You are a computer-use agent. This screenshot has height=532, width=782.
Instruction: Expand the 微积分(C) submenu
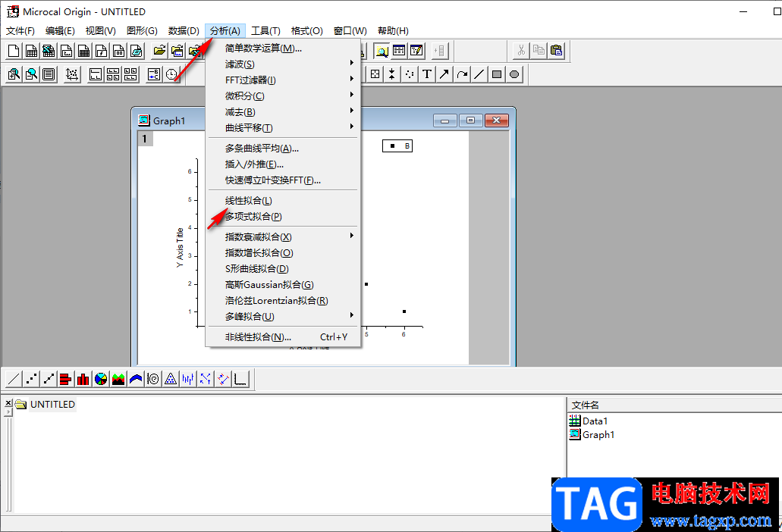coord(283,96)
